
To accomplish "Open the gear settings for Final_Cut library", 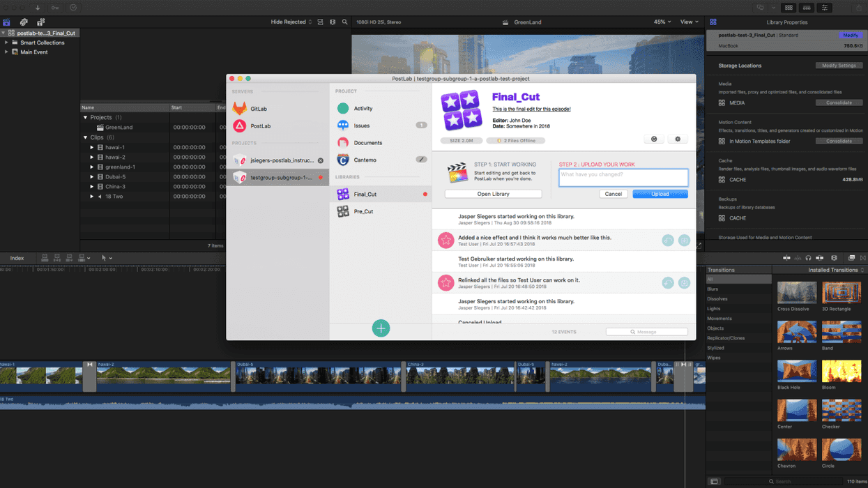I will pyautogui.click(x=678, y=139).
